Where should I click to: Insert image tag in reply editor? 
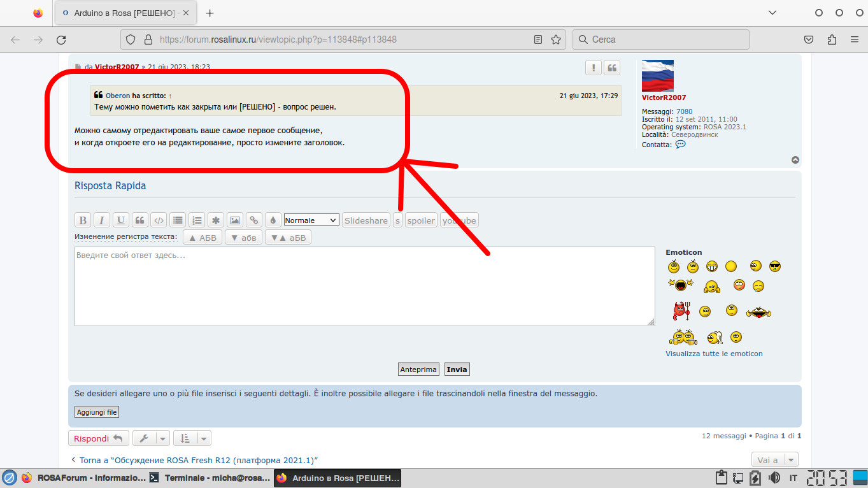(235, 220)
